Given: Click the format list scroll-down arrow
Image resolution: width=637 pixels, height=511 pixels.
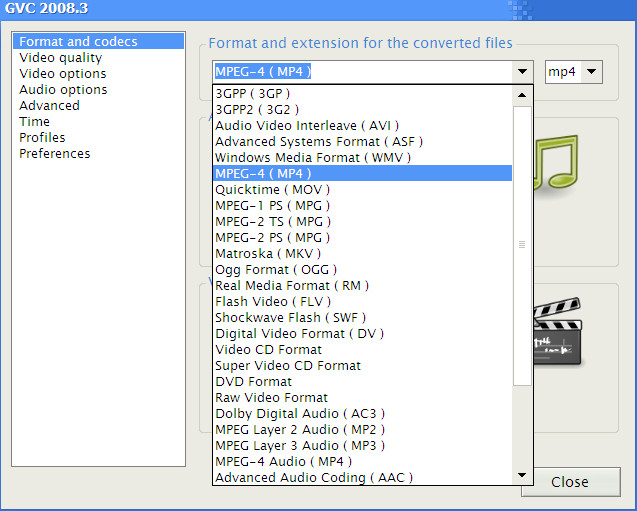Looking at the screenshot, I should point(522,475).
